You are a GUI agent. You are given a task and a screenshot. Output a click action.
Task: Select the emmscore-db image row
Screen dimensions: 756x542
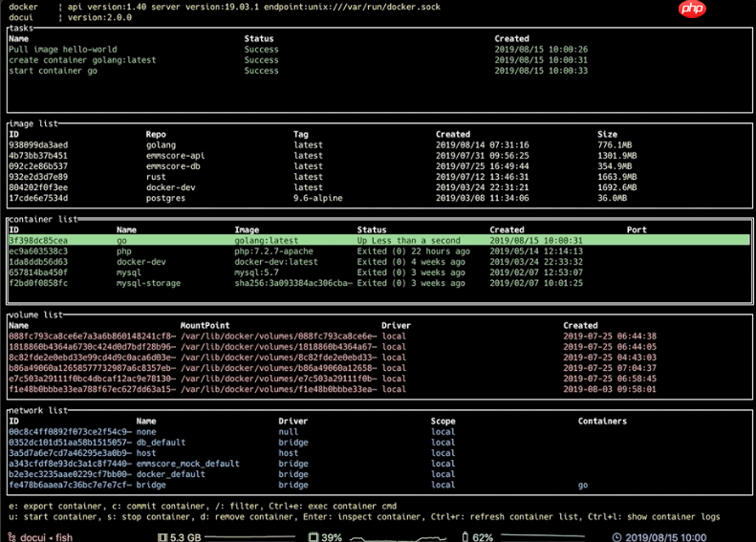click(379, 166)
